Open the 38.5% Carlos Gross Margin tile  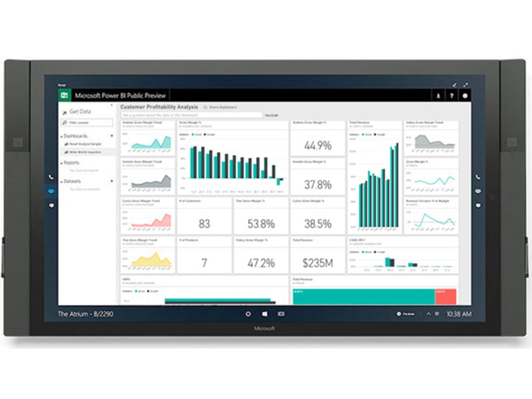317,216
